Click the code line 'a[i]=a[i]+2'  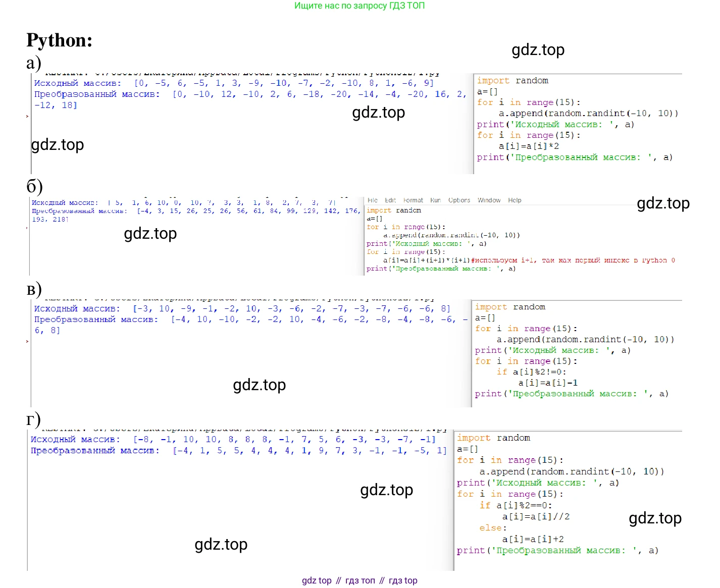(533, 539)
